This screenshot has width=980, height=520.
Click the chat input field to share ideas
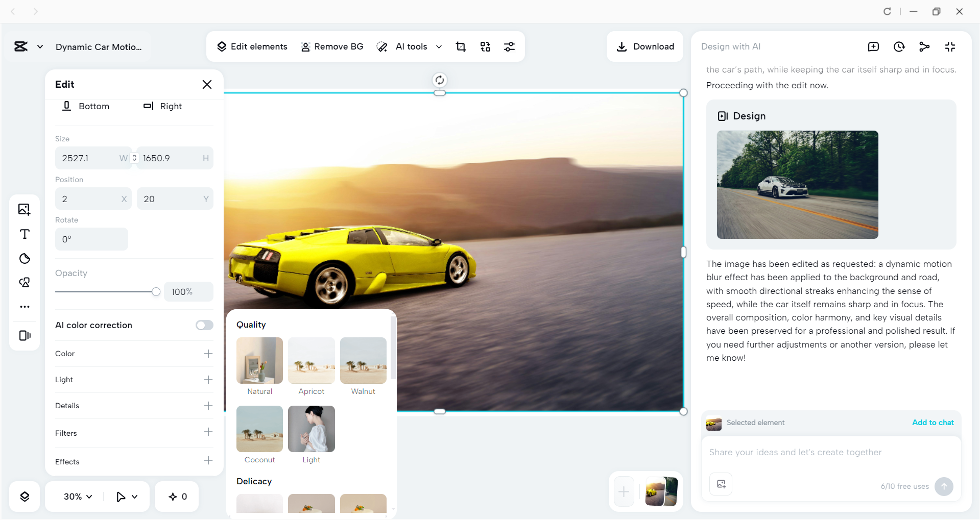(x=817, y=452)
